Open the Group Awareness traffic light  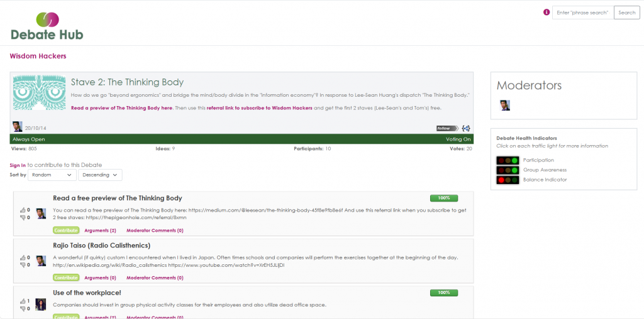click(508, 170)
